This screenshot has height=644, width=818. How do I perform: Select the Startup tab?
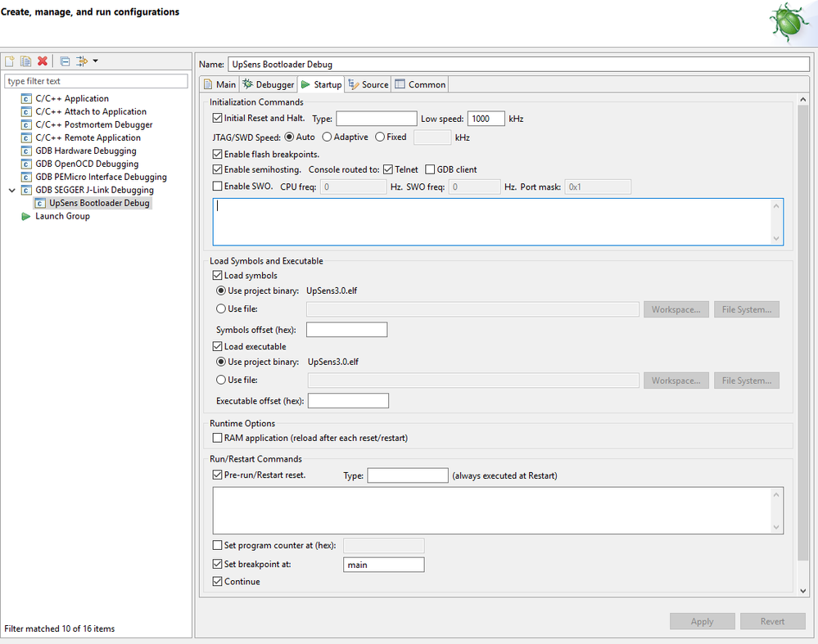[x=321, y=84]
